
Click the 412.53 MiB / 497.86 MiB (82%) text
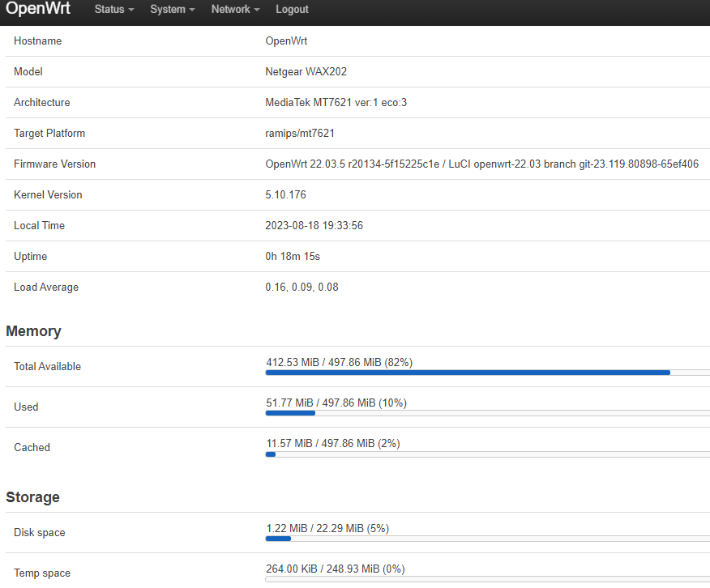click(x=339, y=362)
